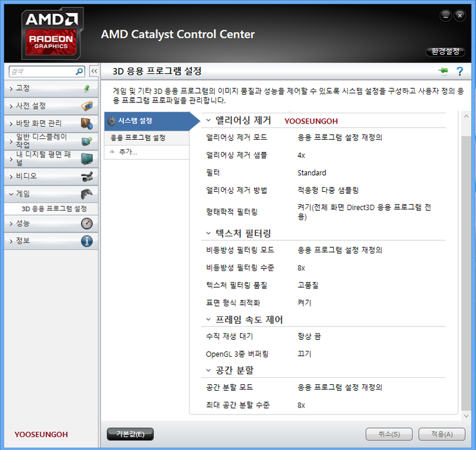Click the settings list scrollbar thumb
This screenshot has height=450, width=476.
coord(466,272)
